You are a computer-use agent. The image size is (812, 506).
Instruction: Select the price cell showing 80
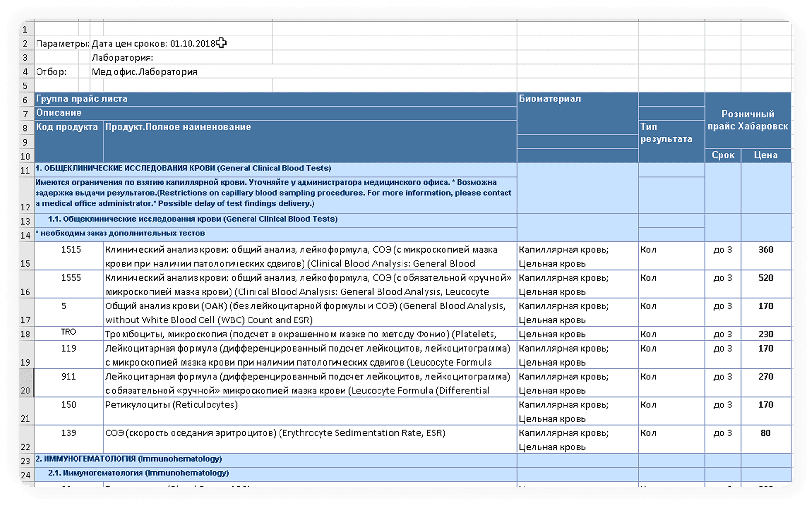(x=766, y=439)
